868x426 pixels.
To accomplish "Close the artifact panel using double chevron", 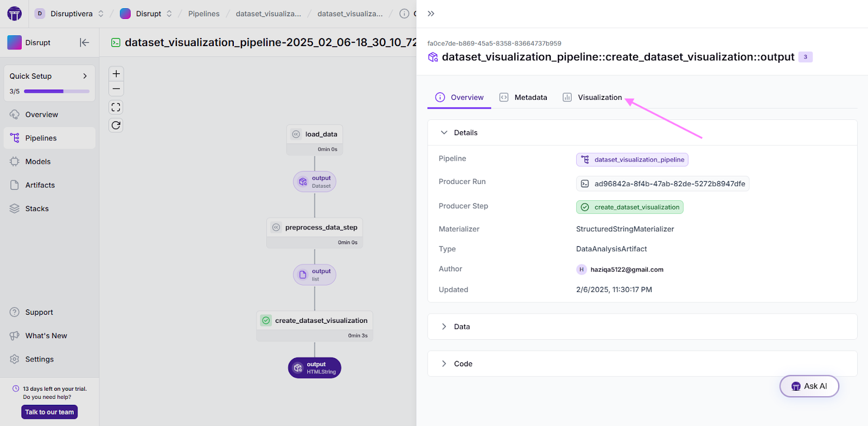I will tap(431, 14).
